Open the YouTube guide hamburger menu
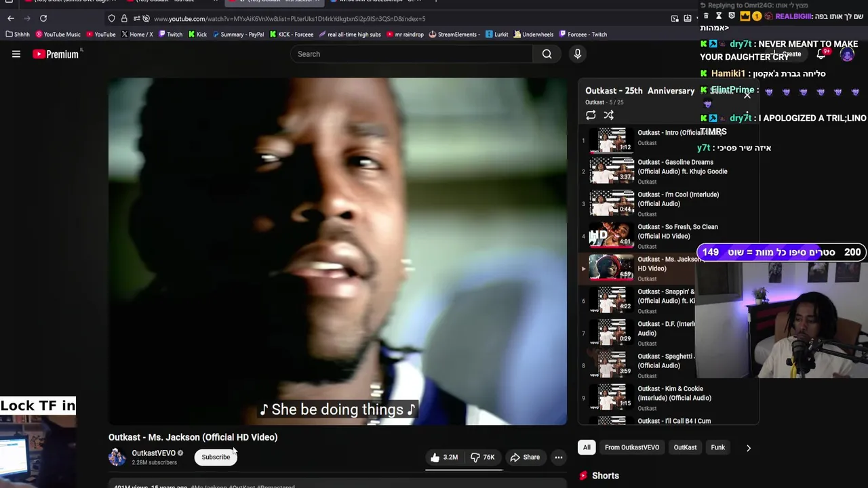Viewport: 868px width, 488px height. (x=16, y=54)
